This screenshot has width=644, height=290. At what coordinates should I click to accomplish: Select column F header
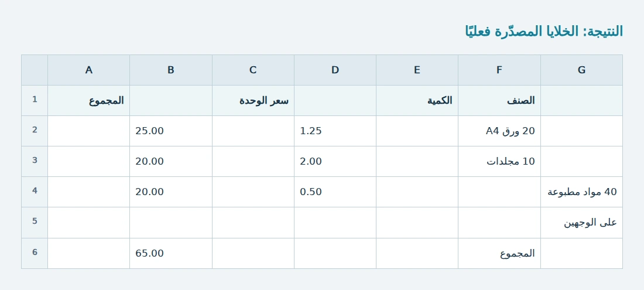pos(499,70)
